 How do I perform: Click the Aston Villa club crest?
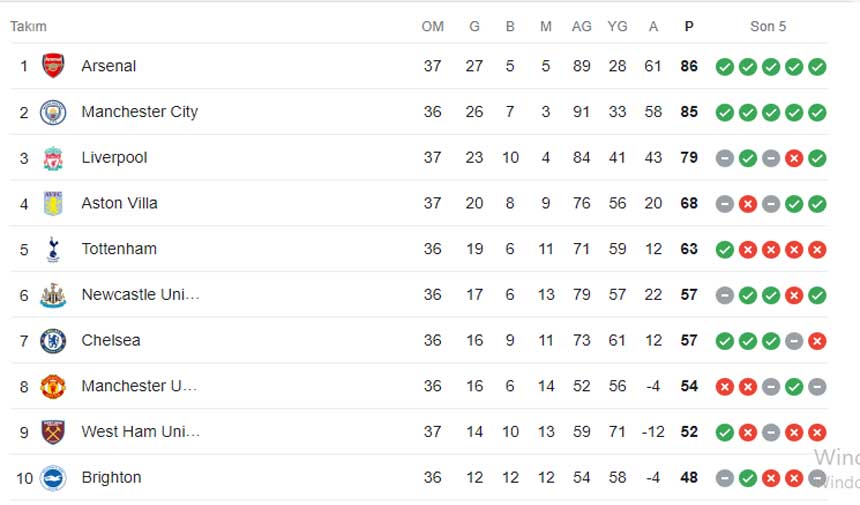pos(53,203)
